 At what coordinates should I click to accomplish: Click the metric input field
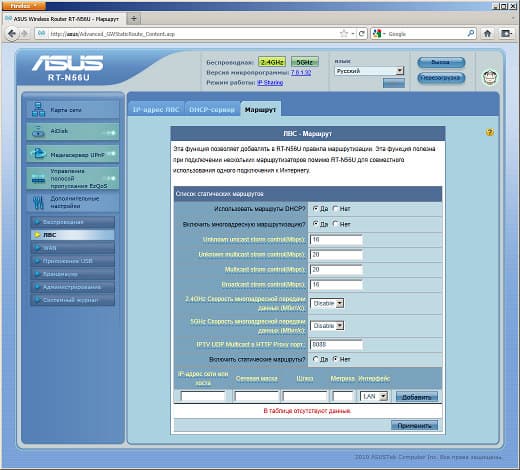coord(343,396)
